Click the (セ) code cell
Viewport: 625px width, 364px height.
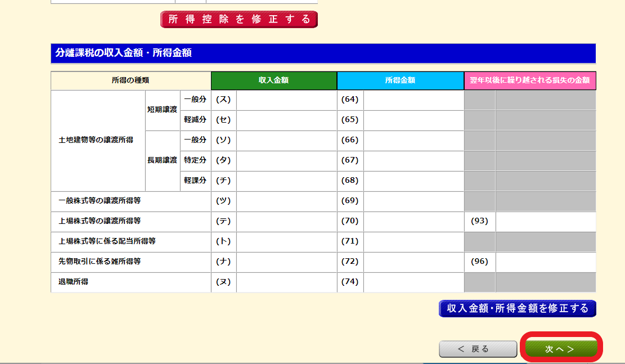coord(223,120)
